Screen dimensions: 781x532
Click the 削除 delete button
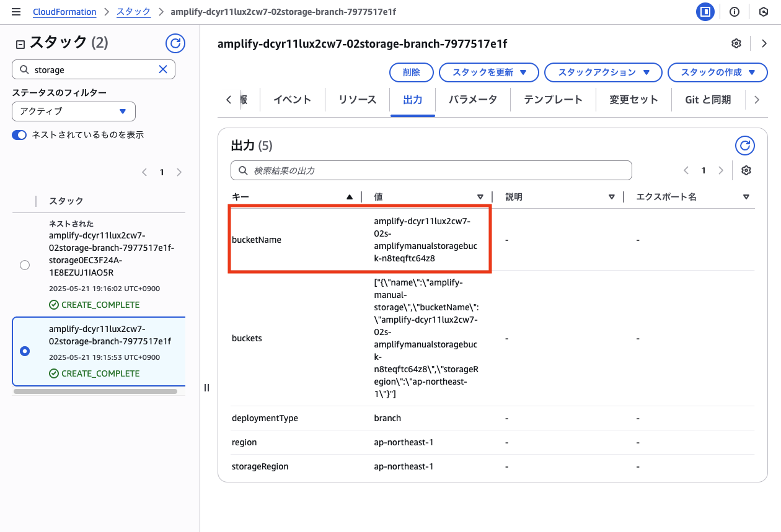pyautogui.click(x=412, y=72)
